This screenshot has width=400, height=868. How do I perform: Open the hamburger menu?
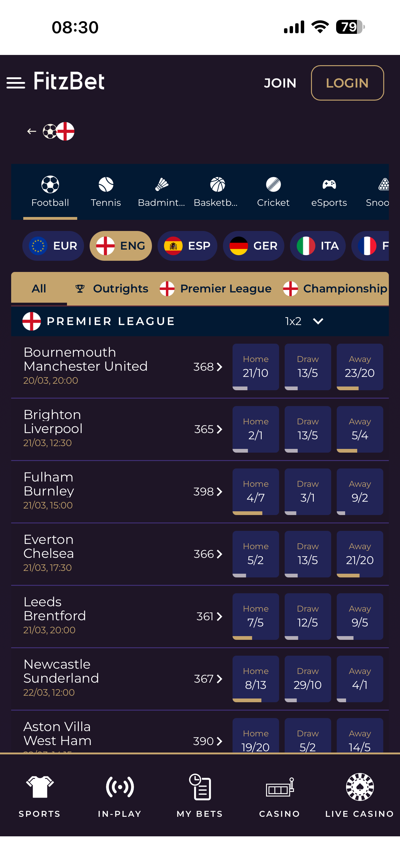click(16, 83)
